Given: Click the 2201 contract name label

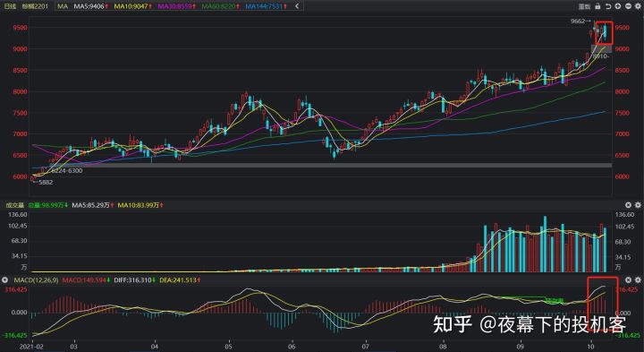Looking at the screenshot, I should 35,6.
